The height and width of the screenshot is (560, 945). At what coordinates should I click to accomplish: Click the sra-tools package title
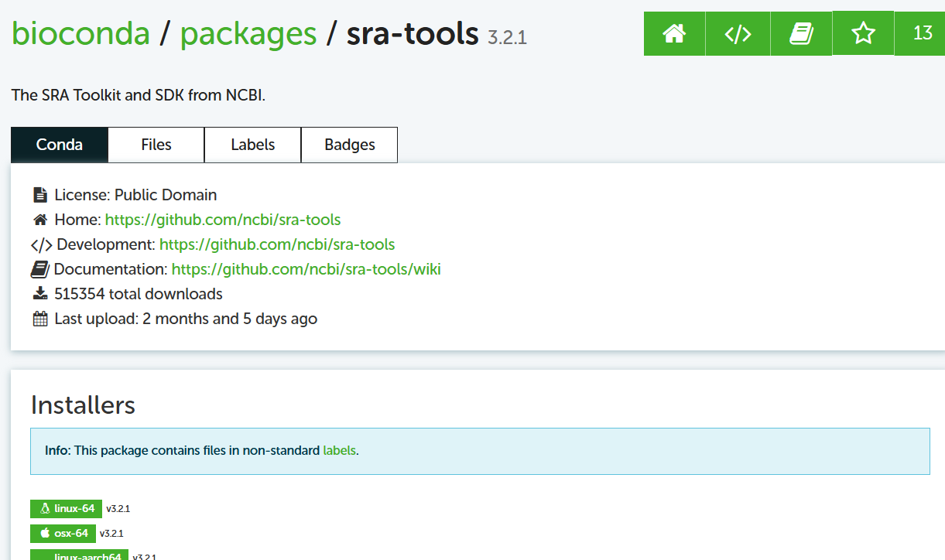[x=413, y=33]
